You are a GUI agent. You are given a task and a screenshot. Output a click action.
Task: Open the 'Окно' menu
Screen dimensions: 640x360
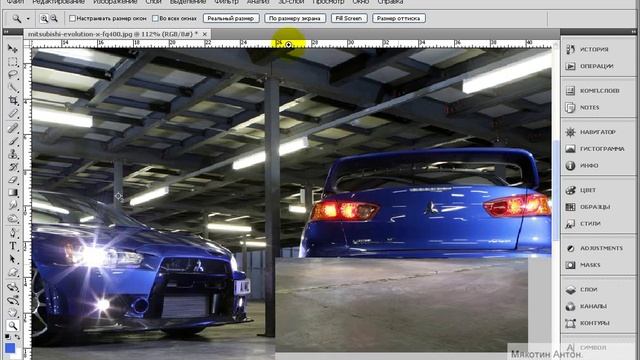pos(360,2)
